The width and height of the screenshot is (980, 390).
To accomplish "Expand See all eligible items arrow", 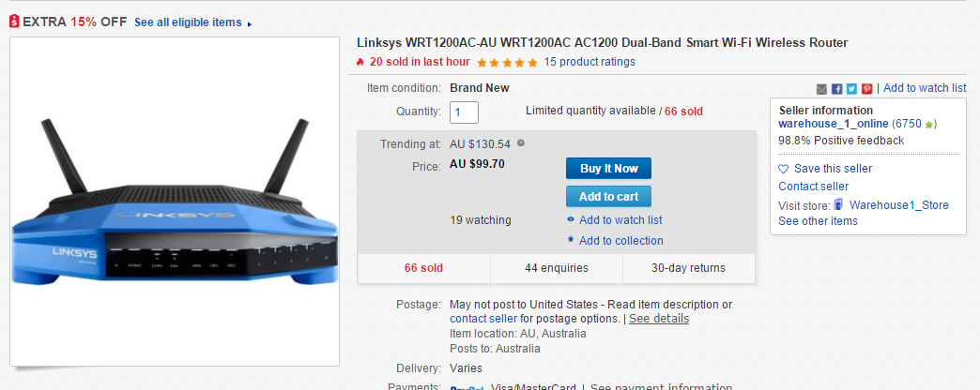I will click(x=250, y=24).
